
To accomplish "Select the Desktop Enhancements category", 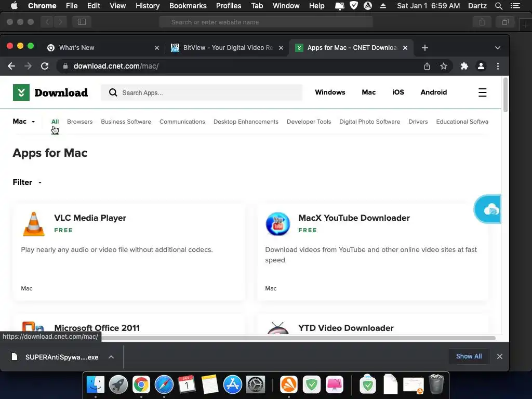I will [x=246, y=122].
